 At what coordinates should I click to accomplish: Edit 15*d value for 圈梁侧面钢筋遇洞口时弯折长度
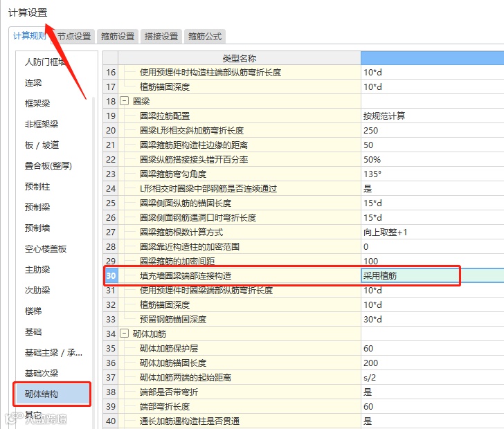[x=432, y=217]
